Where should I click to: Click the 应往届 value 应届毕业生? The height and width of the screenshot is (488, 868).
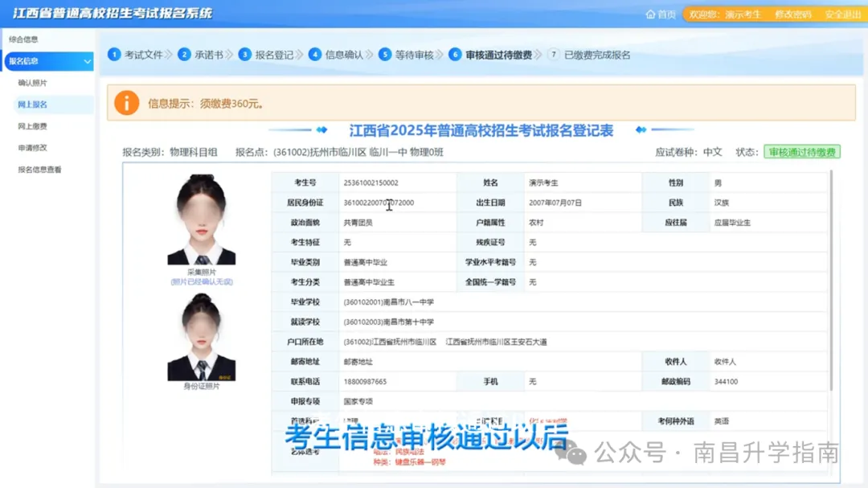[732, 223]
